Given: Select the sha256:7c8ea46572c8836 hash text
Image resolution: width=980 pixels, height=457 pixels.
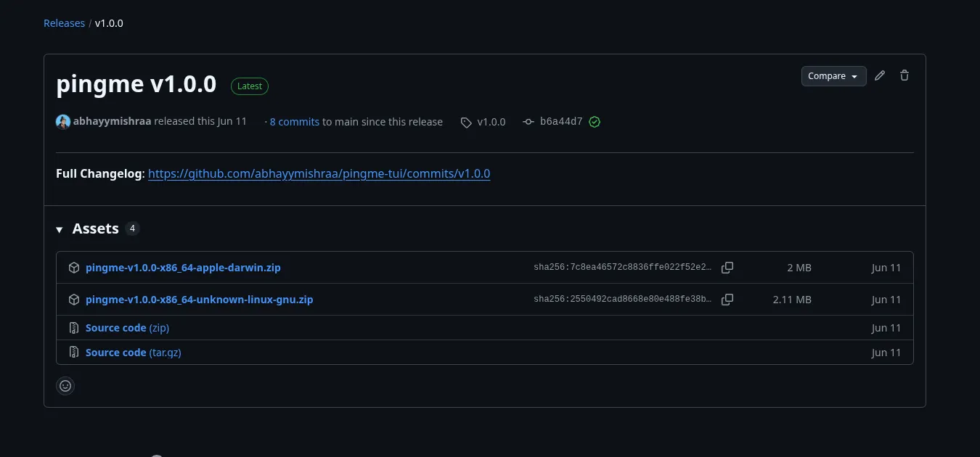Looking at the screenshot, I should [623, 268].
